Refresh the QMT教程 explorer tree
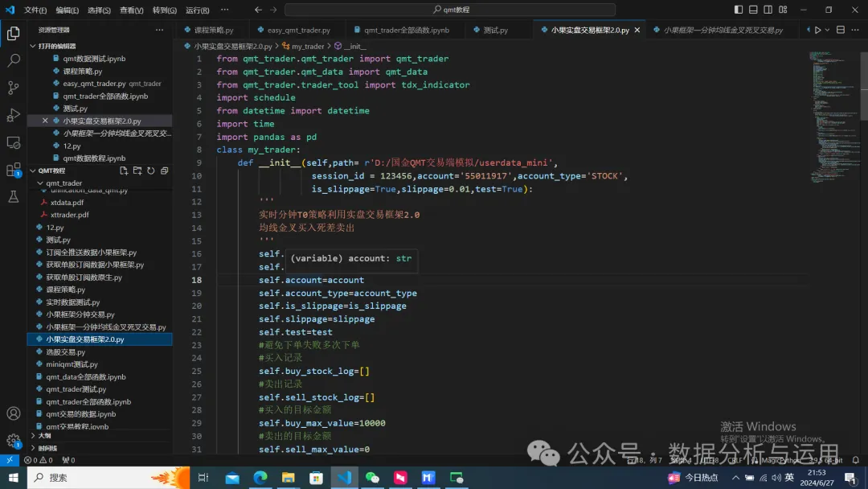 point(150,171)
